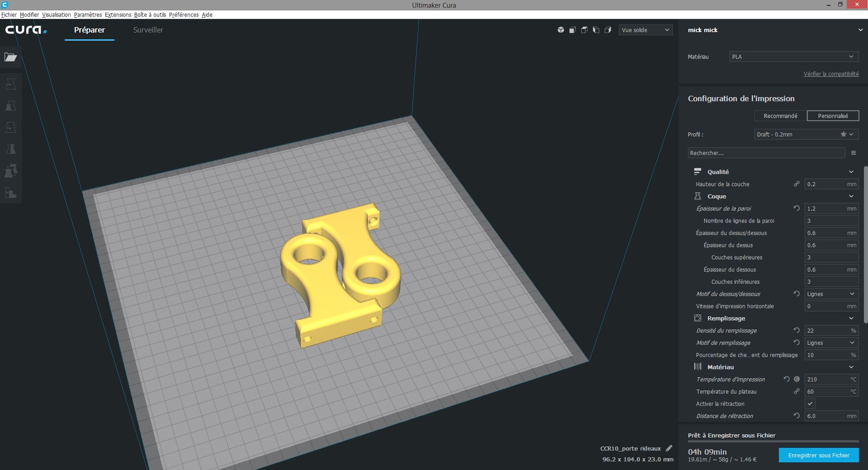Toggle Activer la rétraction checkbox
Image resolution: width=868 pixels, height=470 pixels.
pyautogui.click(x=810, y=404)
